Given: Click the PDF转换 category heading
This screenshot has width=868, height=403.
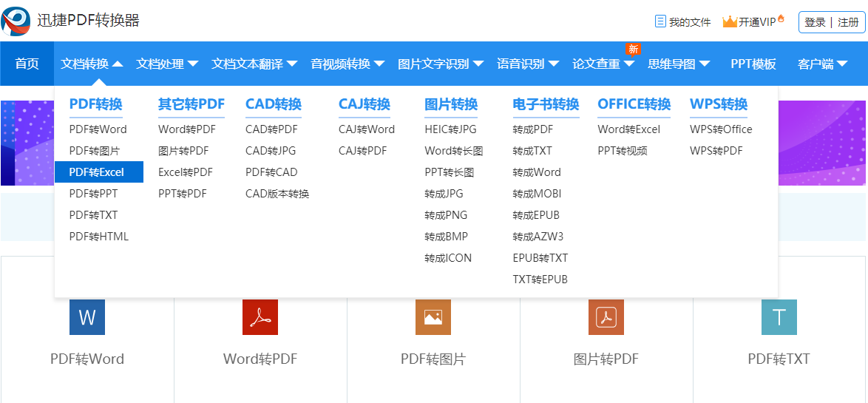Looking at the screenshot, I should click(96, 104).
